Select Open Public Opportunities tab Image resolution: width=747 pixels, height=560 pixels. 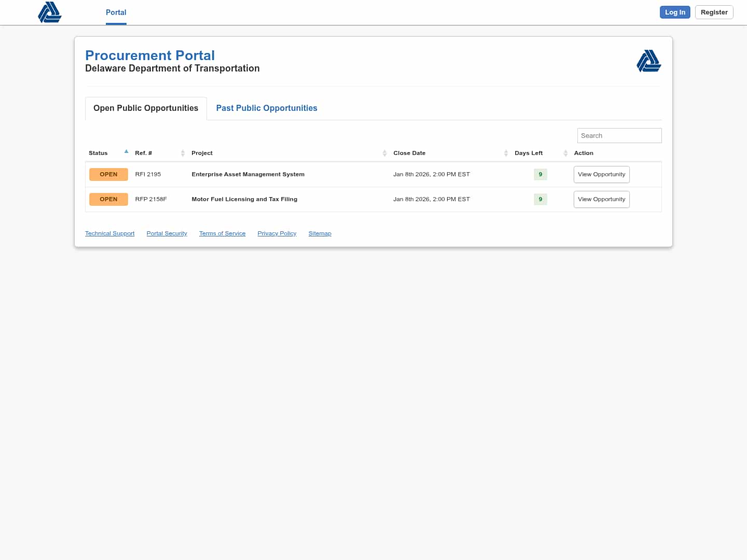(146, 108)
